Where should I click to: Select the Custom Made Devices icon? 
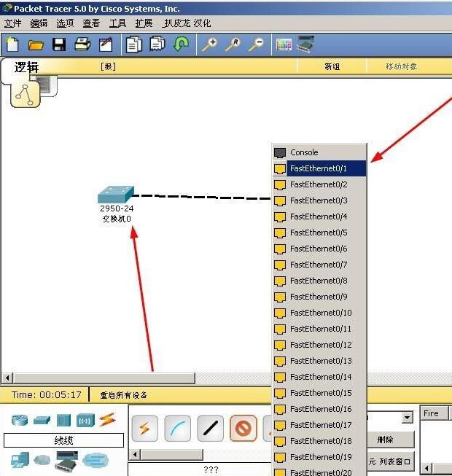tap(66, 460)
